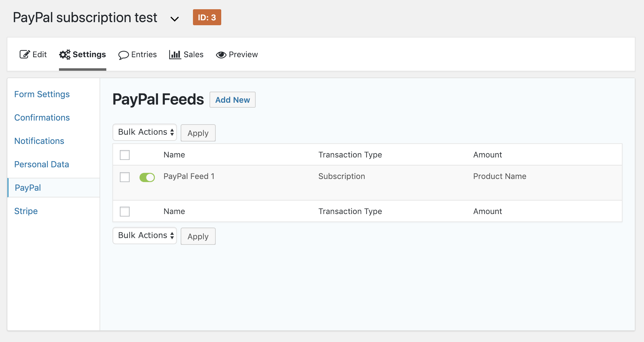This screenshot has height=342, width=644.
Task: Click the top Amount column header
Action: [488, 155]
